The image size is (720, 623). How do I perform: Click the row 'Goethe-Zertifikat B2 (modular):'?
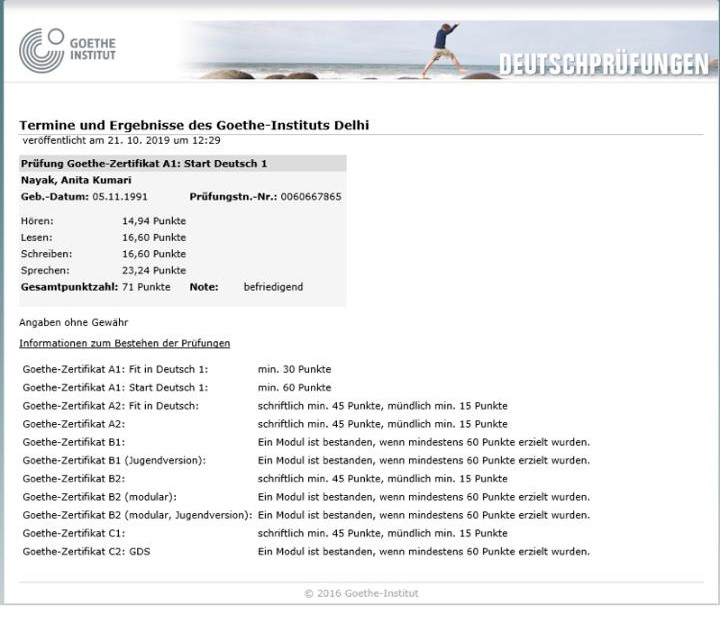click(x=100, y=497)
